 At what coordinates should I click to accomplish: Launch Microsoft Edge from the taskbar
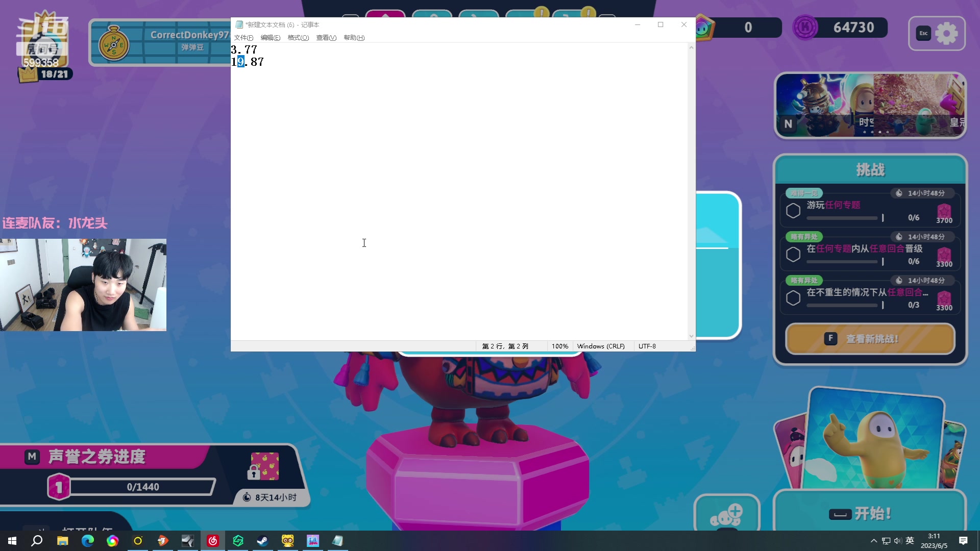[88, 541]
